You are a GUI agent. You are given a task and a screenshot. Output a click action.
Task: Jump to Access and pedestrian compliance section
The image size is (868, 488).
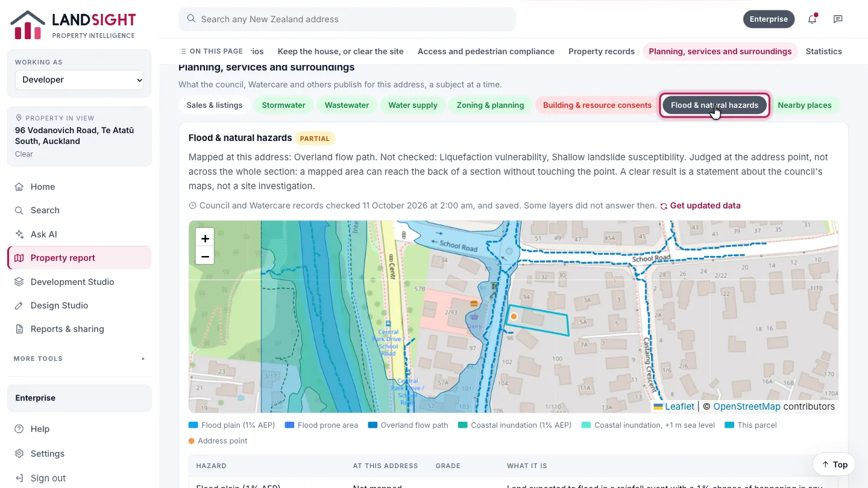(486, 51)
